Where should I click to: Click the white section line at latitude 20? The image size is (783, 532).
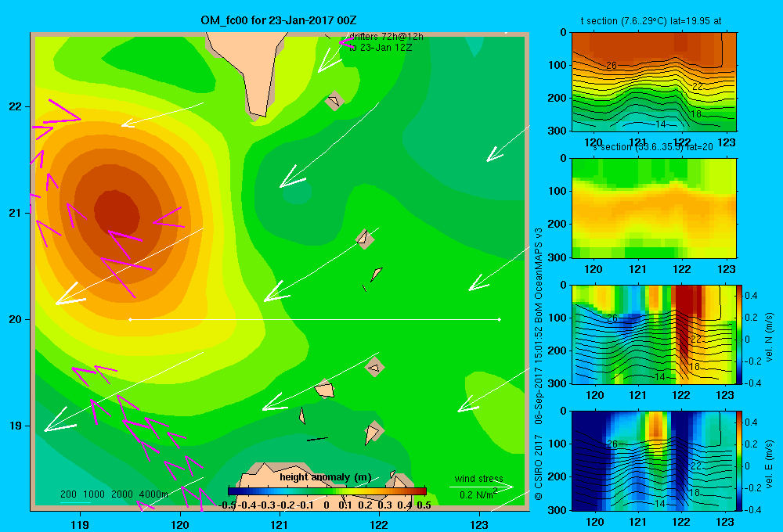pyautogui.click(x=315, y=319)
